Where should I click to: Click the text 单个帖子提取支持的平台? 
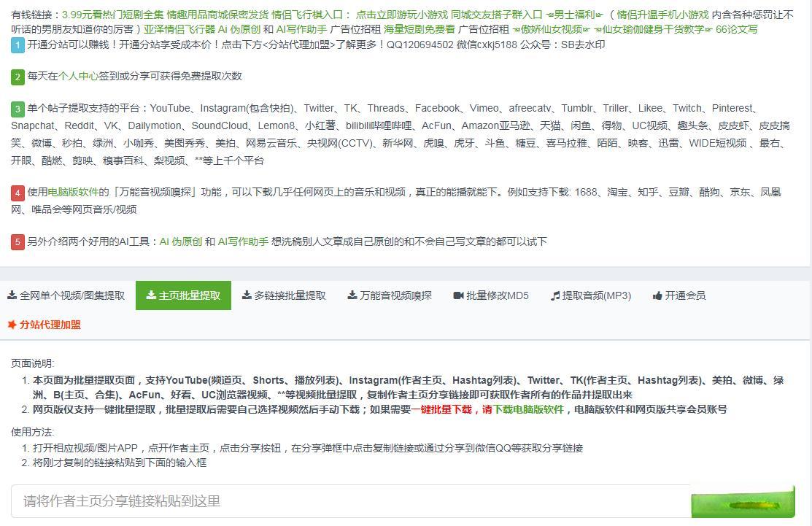[83, 108]
